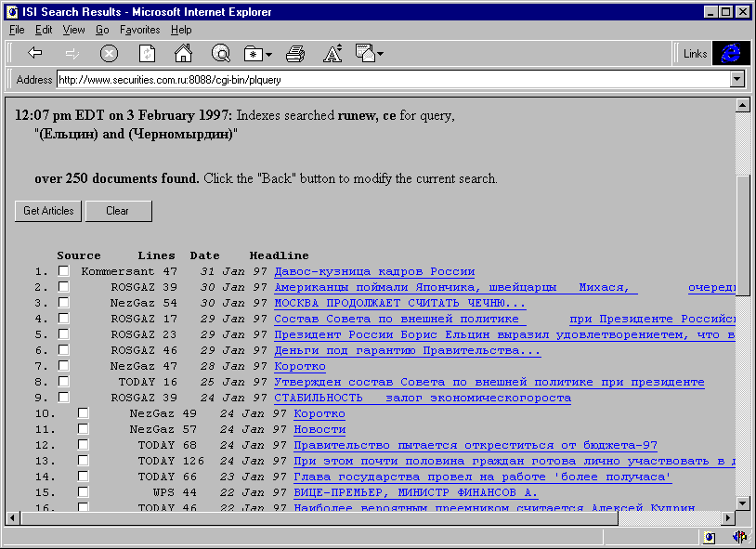756x549 pixels.
Task: Open the Go menu
Action: [x=102, y=30]
